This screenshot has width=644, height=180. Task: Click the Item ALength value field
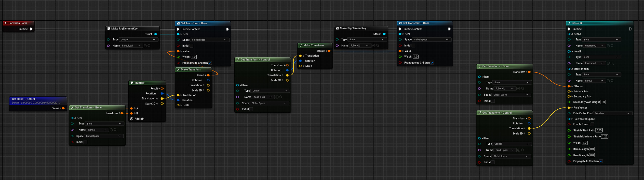pos(592,149)
